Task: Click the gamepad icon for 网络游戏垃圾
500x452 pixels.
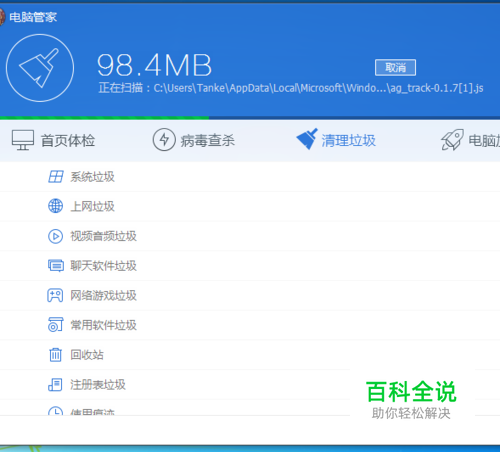Action: pyautogui.click(x=55, y=295)
